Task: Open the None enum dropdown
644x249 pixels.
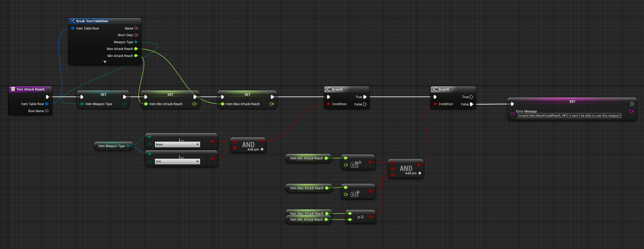Action: point(177,144)
